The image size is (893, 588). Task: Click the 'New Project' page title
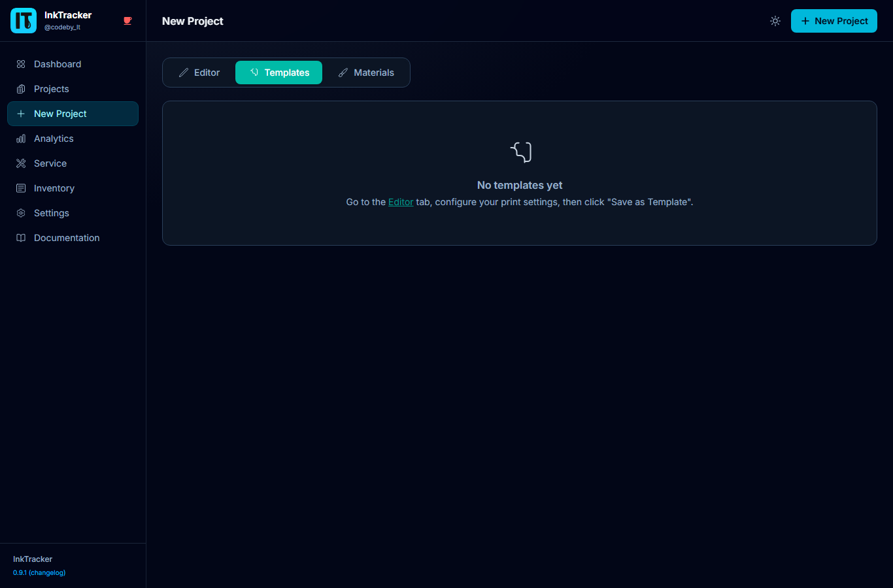coord(193,21)
